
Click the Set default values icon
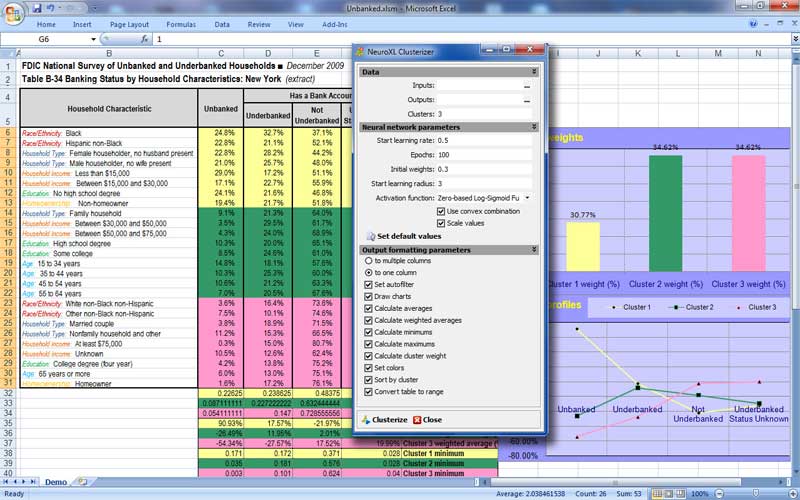click(x=371, y=237)
